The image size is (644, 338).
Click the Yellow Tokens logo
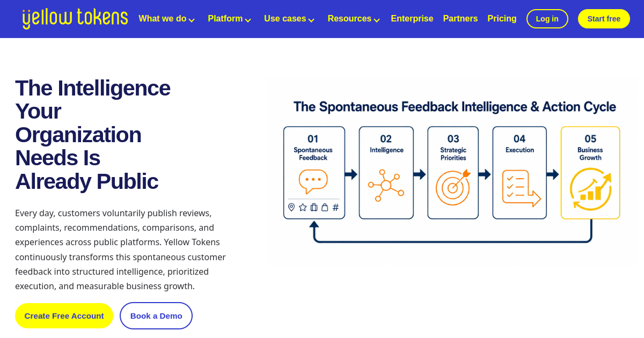[75, 19]
